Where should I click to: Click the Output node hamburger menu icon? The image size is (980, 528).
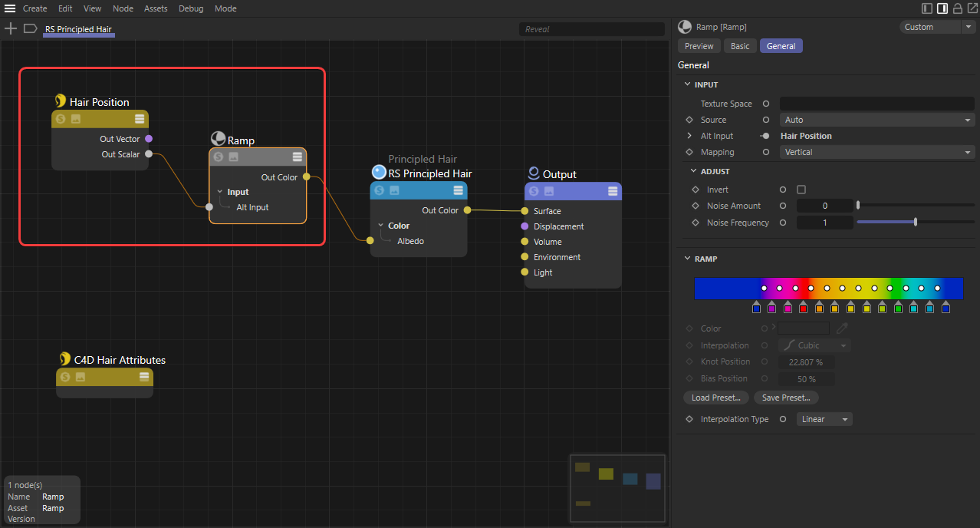pos(613,191)
